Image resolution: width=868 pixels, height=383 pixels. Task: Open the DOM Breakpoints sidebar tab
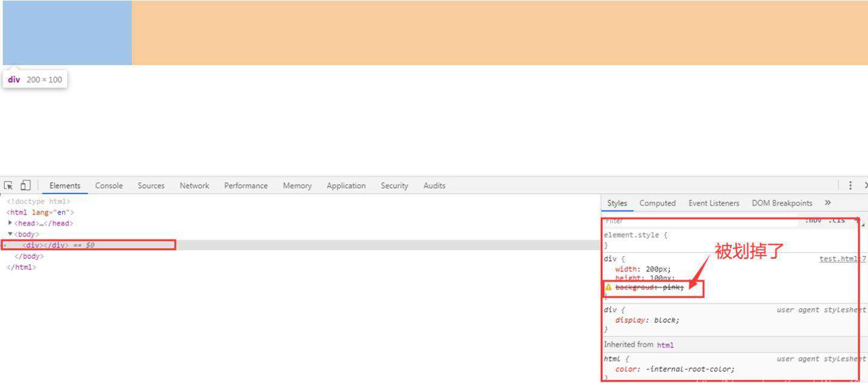tap(782, 203)
